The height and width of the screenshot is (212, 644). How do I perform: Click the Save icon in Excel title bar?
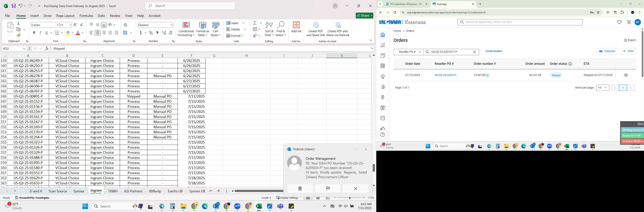pos(14,6)
